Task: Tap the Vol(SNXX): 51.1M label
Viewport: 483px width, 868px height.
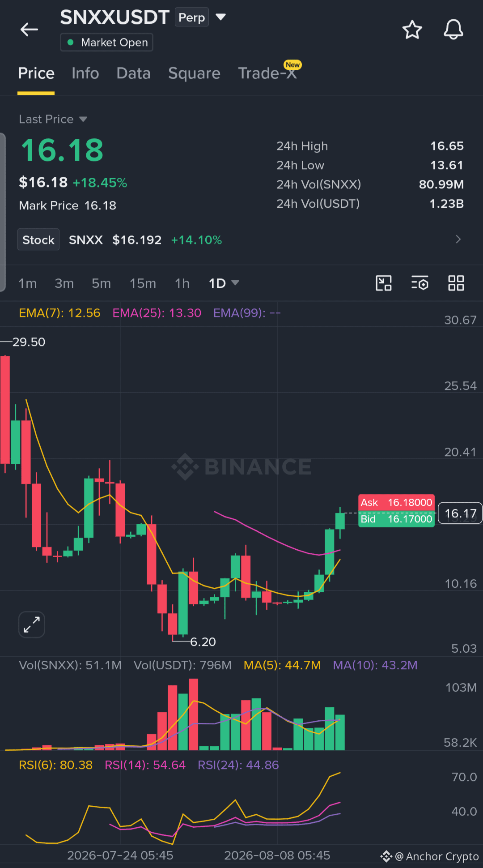Action: (70, 665)
